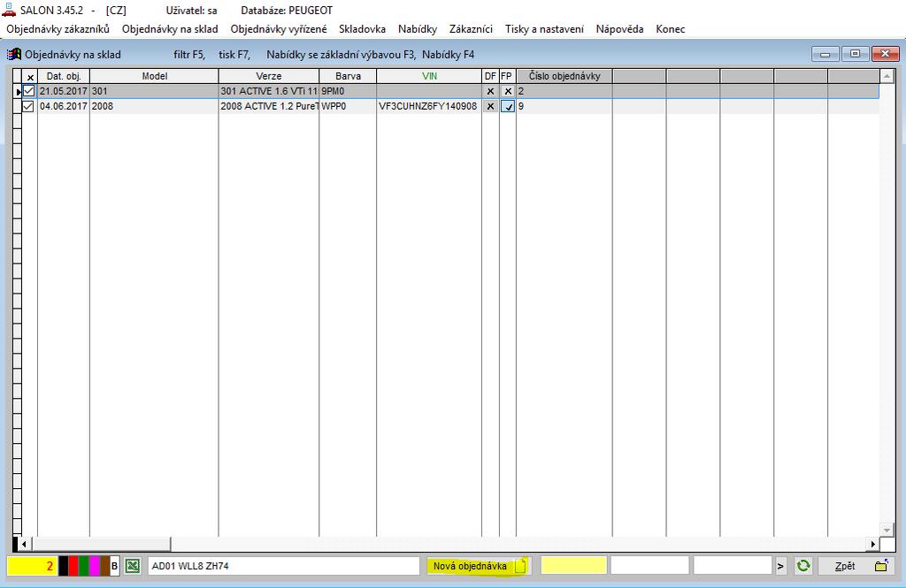Select the green color swatch
Viewport: 906px width, 588px height.
click(x=84, y=566)
